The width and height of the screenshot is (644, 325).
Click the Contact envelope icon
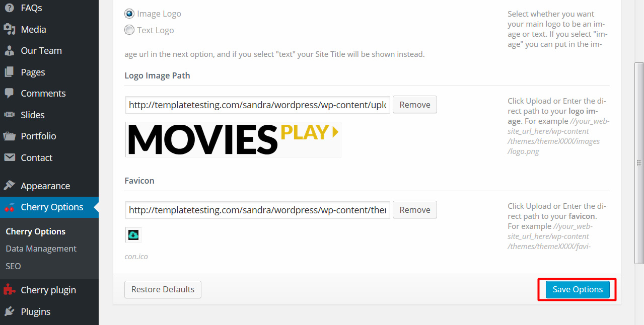click(x=9, y=157)
